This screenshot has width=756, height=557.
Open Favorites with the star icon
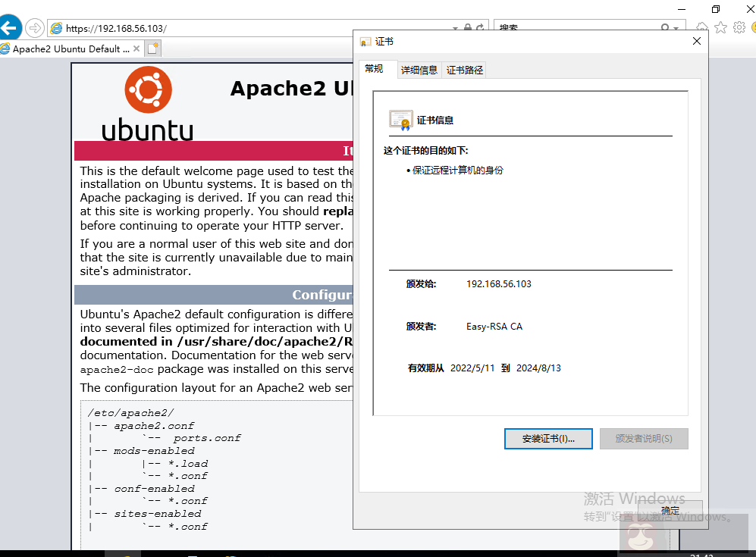tap(720, 27)
